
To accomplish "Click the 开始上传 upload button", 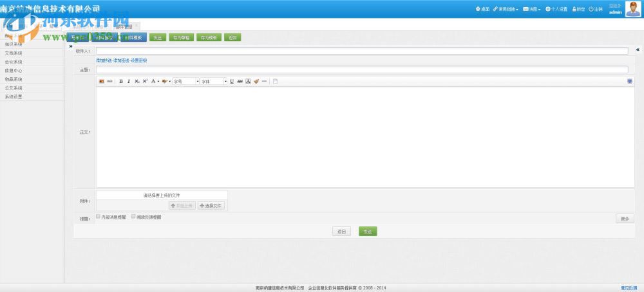I will [x=182, y=206].
